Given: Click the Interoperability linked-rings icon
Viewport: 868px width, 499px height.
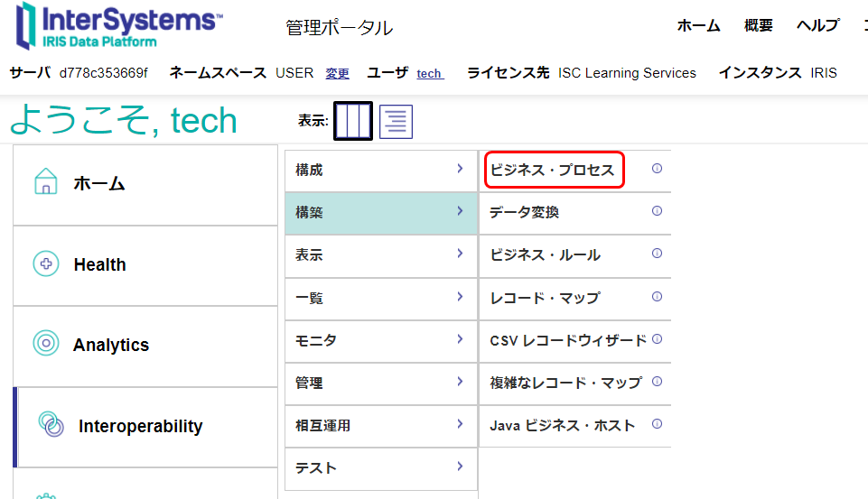Looking at the screenshot, I should click(x=51, y=425).
